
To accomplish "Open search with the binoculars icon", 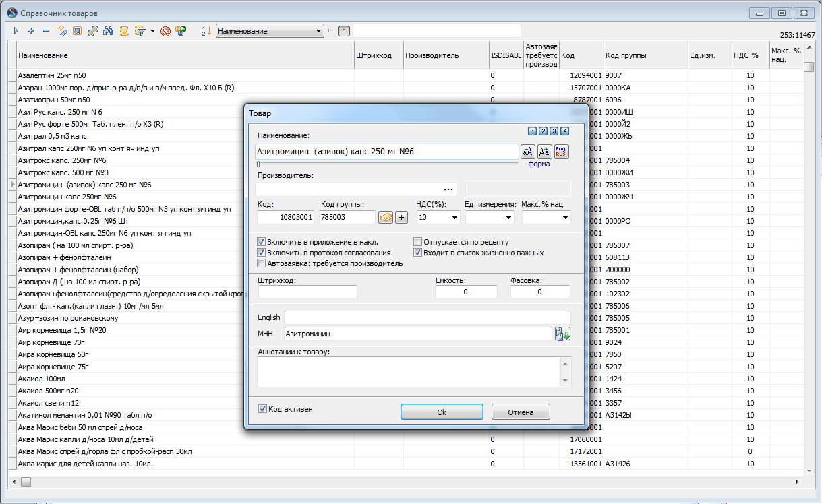I will click(108, 31).
